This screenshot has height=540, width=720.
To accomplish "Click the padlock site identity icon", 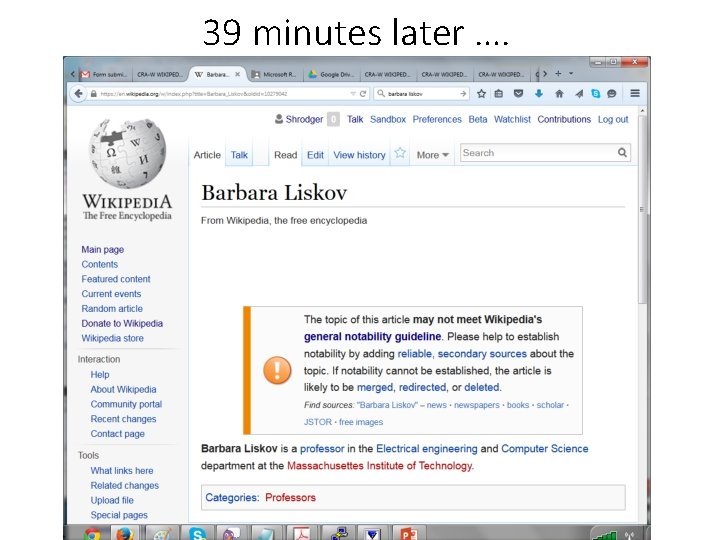I will [x=94, y=94].
